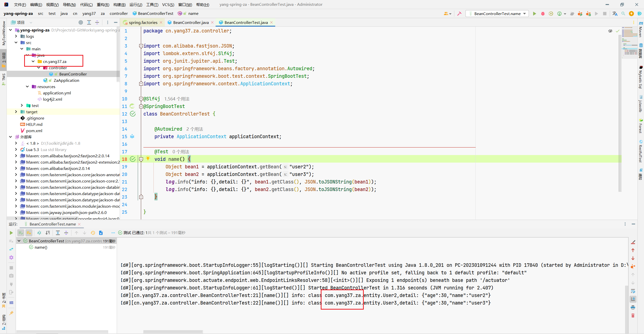Toggle run panel layout icon

point(11,303)
